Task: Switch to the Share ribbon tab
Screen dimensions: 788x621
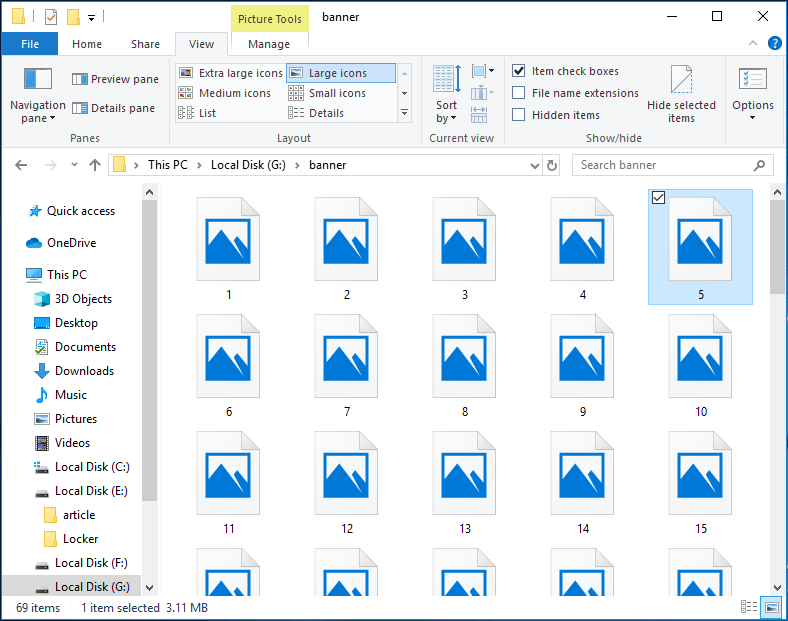Action: coord(145,44)
